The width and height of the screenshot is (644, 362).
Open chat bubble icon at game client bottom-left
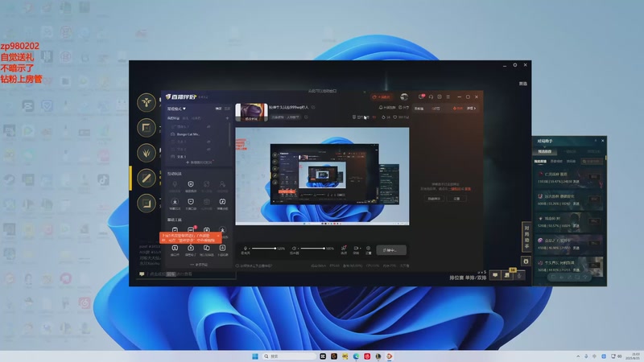click(x=142, y=274)
